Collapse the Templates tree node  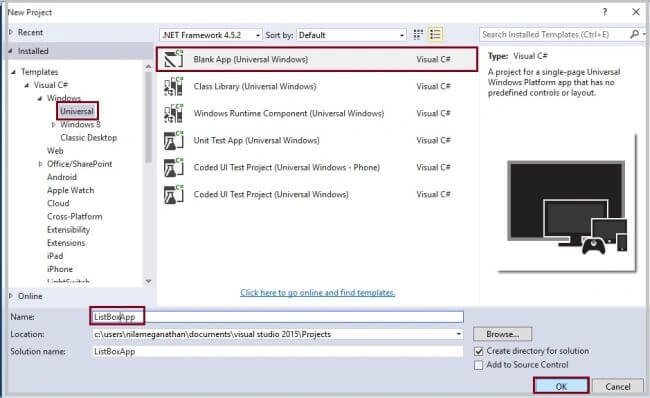click(x=13, y=72)
